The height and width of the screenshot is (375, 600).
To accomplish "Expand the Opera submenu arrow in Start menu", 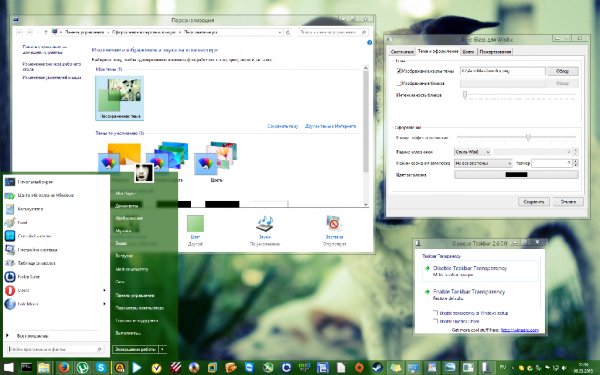I will (x=104, y=290).
